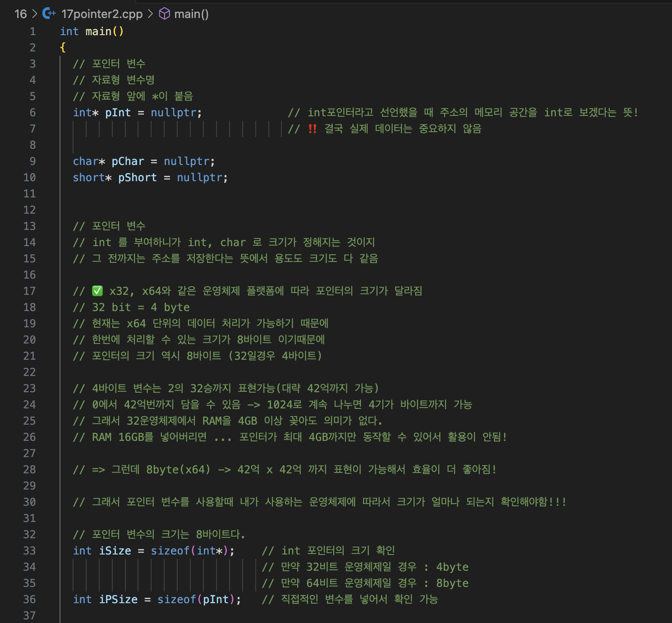Click 'int main()' on line 1
The image size is (672, 623).
tap(92, 31)
